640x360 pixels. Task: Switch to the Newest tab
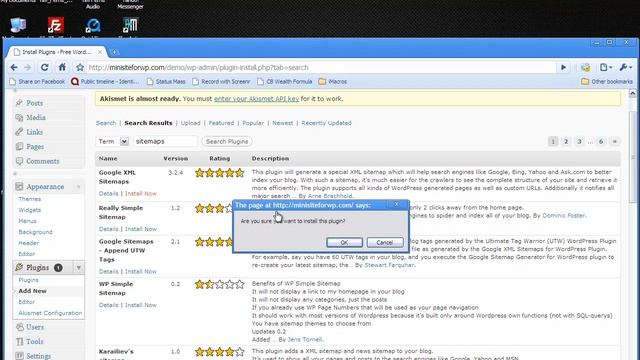(282, 123)
